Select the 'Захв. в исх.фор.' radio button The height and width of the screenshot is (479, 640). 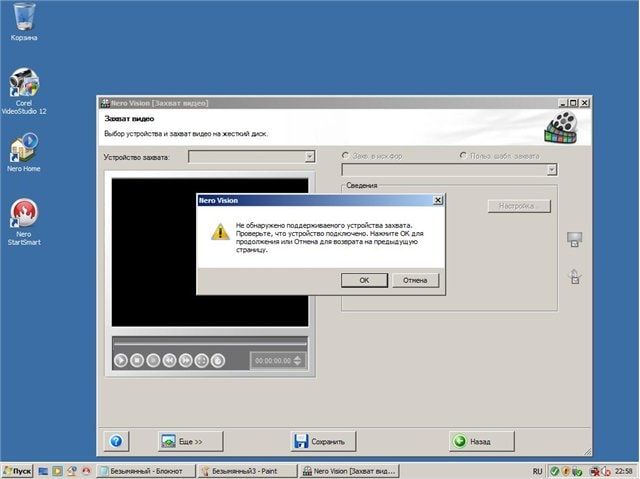346,155
